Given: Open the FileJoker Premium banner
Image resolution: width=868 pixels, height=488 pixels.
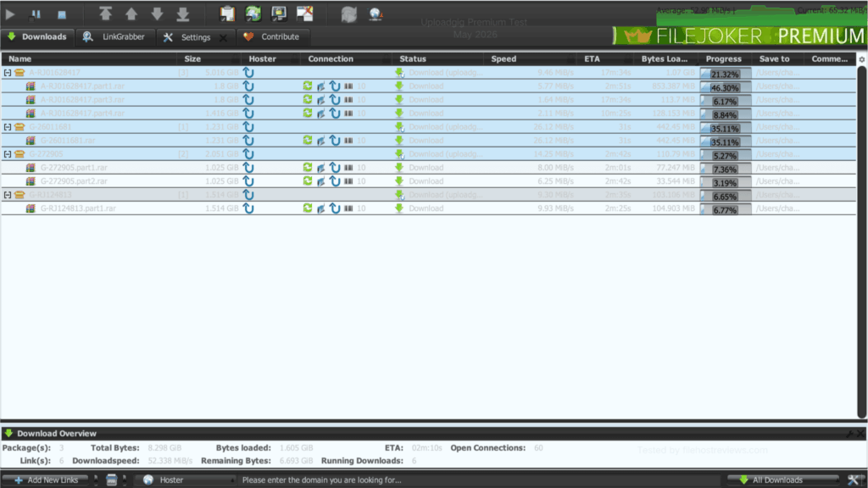Looking at the screenshot, I should point(739,36).
